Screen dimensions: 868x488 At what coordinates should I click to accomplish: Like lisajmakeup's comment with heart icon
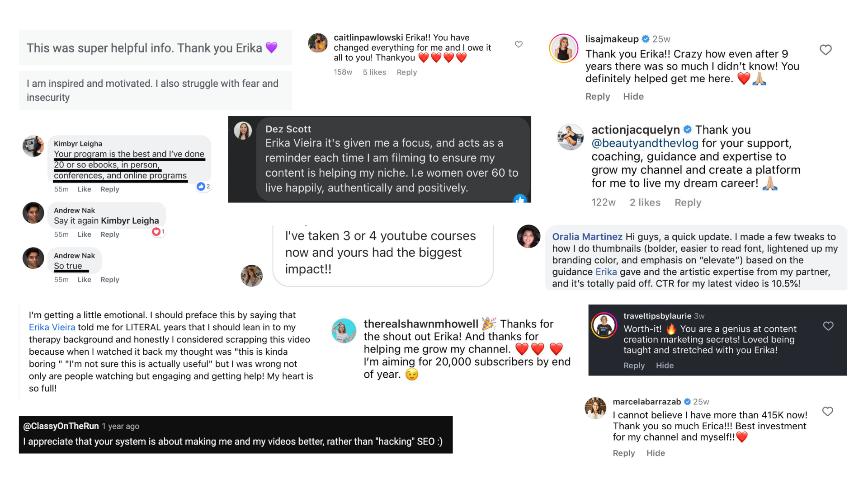pyautogui.click(x=826, y=50)
